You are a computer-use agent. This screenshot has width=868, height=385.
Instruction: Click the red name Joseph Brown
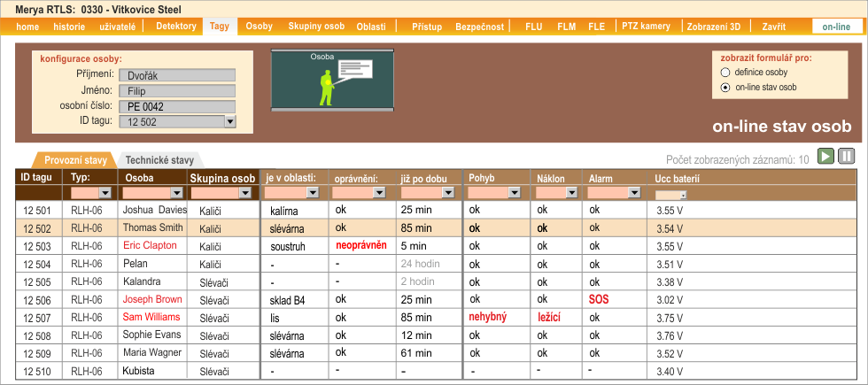click(152, 299)
